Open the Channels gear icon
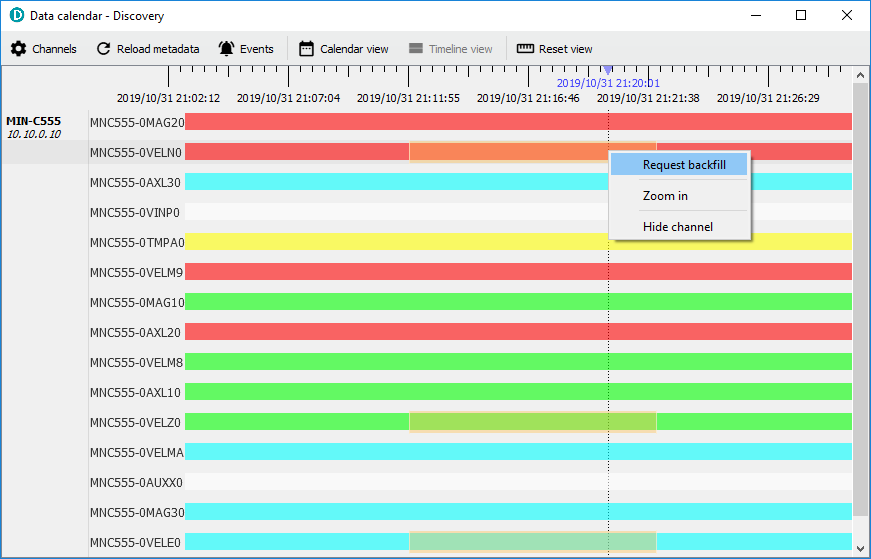 coord(18,49)
